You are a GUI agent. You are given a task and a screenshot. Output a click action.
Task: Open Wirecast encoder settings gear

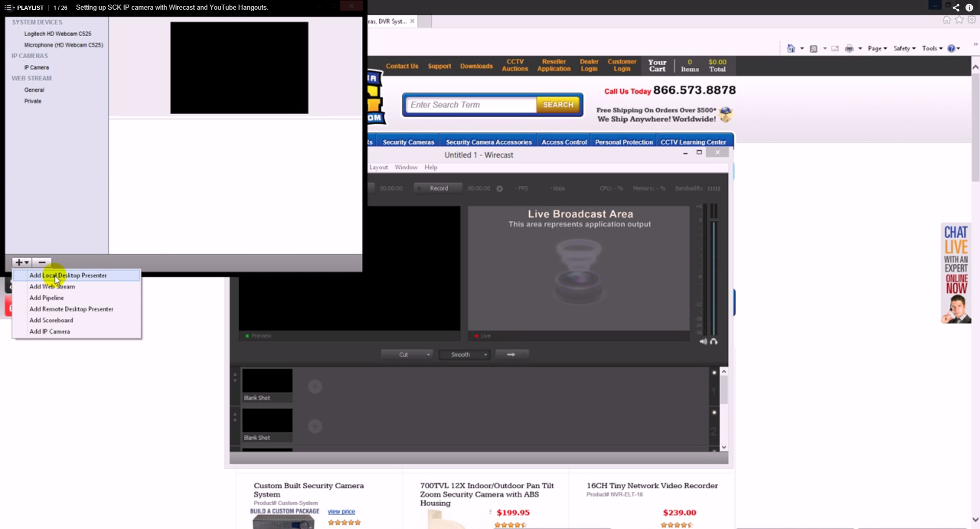coord(500,189)
